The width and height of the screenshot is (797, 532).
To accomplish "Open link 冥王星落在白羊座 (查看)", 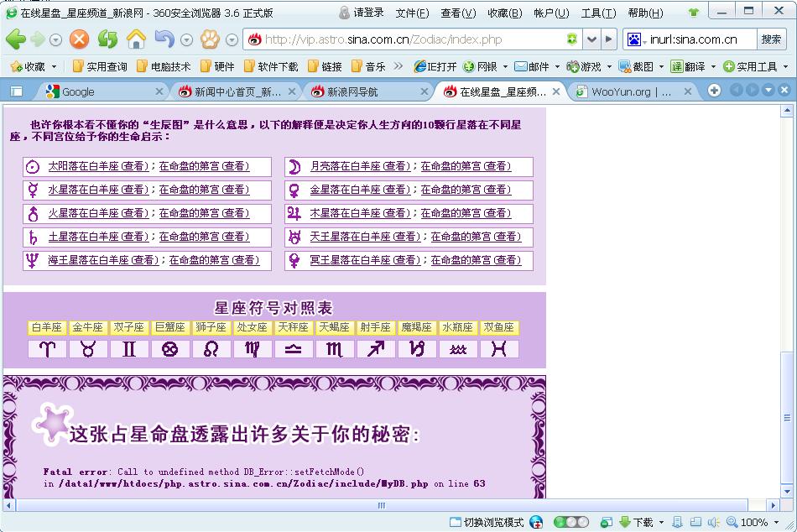I will click(366, 260).
